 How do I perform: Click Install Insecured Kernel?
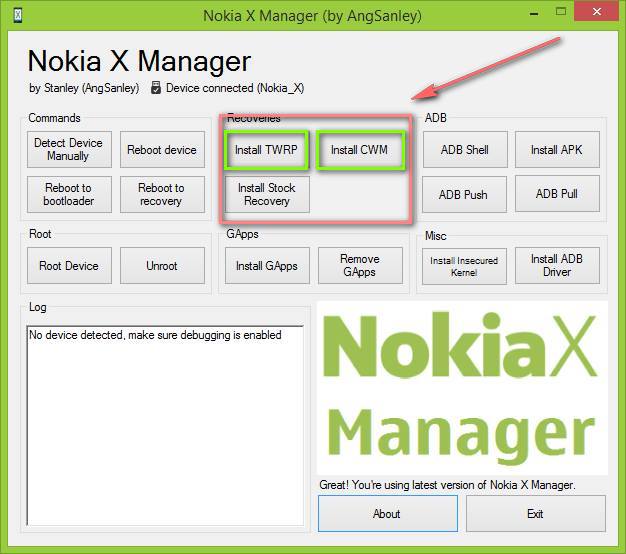[x=464, y=266]
